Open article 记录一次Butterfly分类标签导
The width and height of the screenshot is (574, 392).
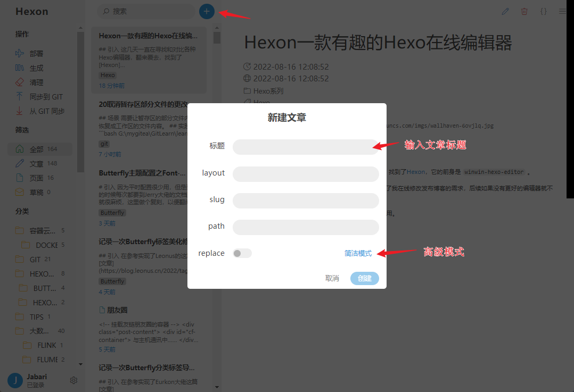146,368
